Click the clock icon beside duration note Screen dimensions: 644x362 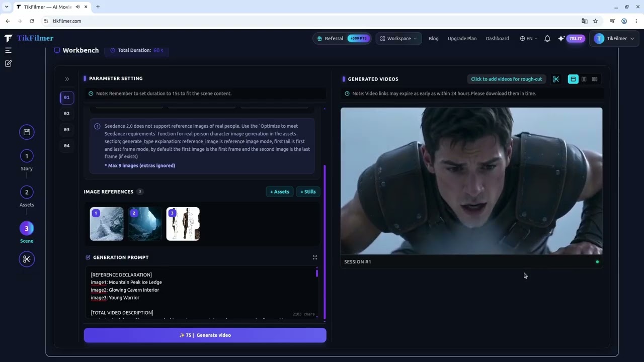click(91, 94)
